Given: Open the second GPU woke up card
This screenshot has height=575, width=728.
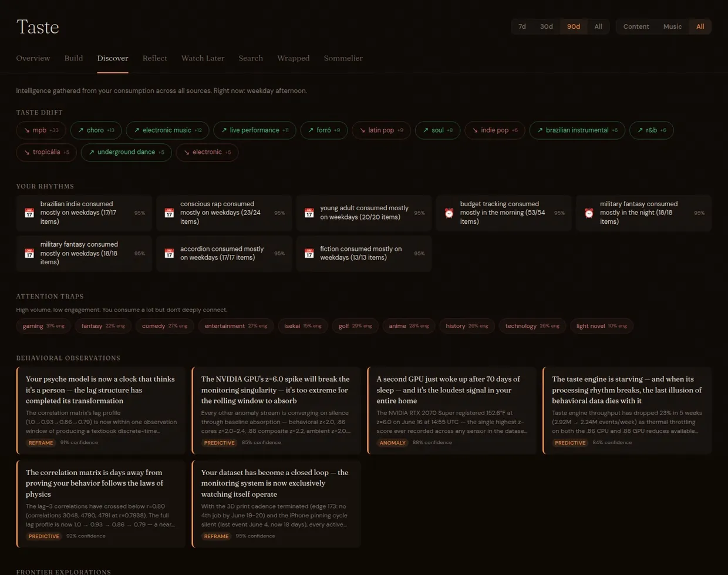Looking at the screenshot, I should point(451,411).
